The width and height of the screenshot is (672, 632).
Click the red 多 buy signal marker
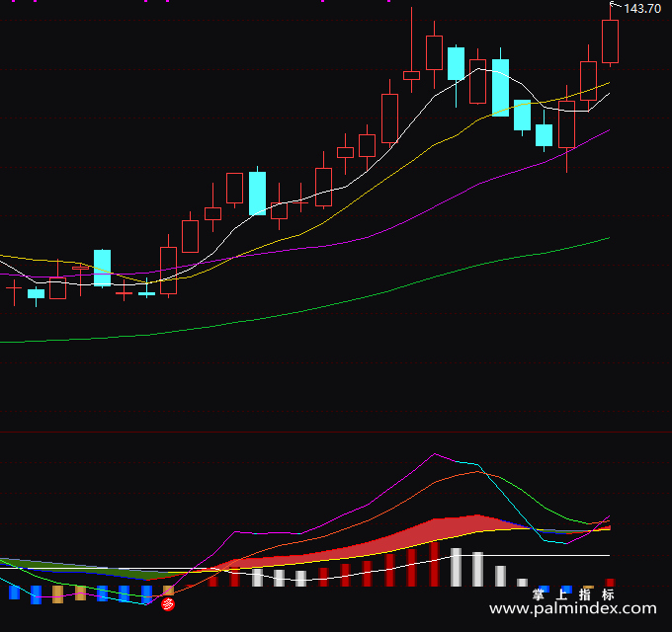pyautogui.click(x=168, y=604)
